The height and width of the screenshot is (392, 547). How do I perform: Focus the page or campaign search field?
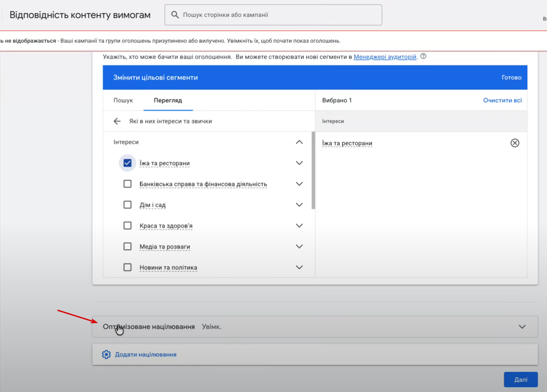pyautogui.click(x=279, y=15)
